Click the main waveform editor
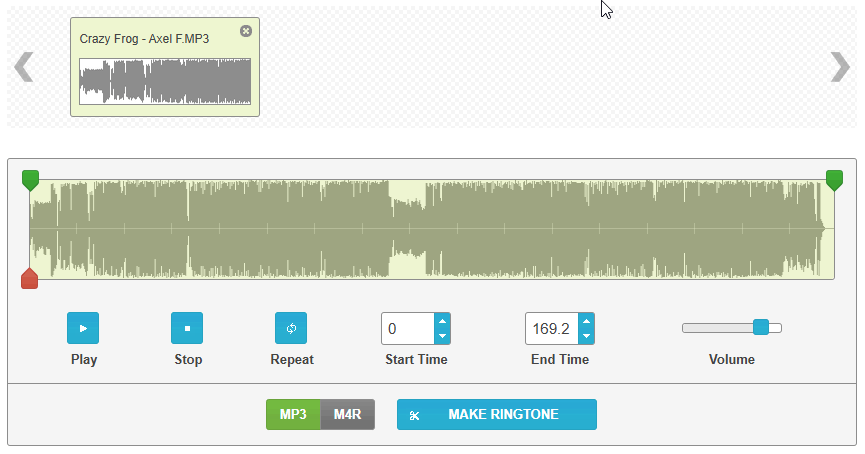Image resolution: width=865 pixels, height=454 pixels. [x=432, y=229]
